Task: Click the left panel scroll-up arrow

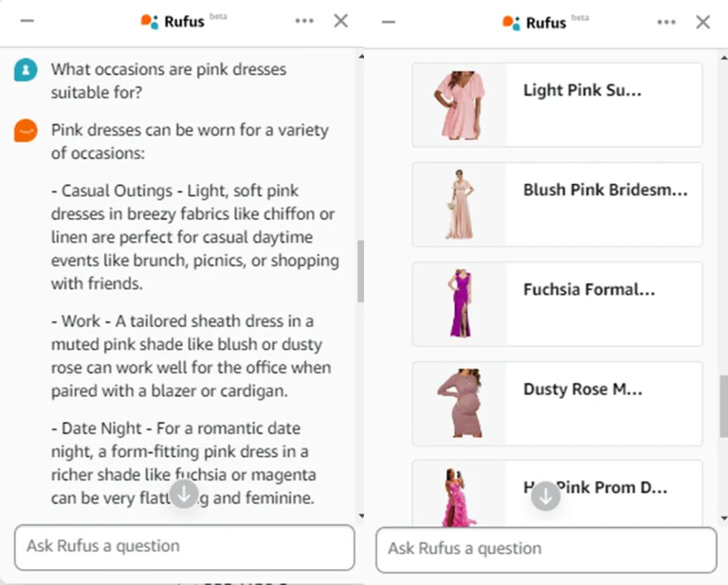Action: pos(361,56)
